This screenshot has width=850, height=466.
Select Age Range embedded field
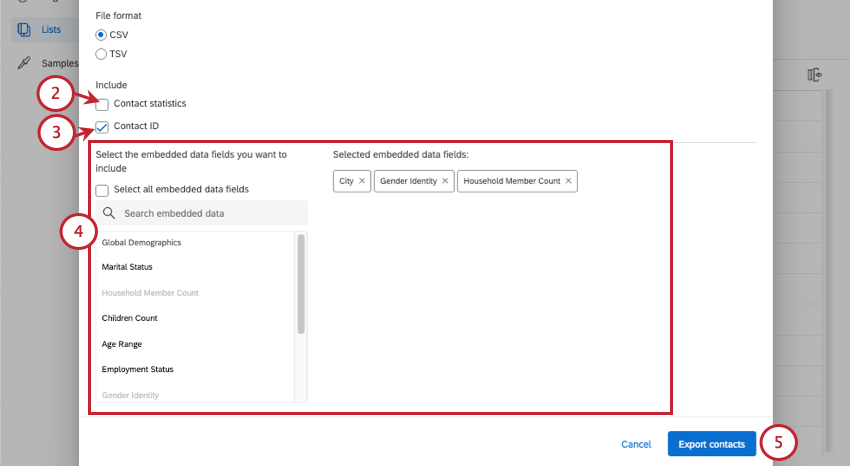123,344
